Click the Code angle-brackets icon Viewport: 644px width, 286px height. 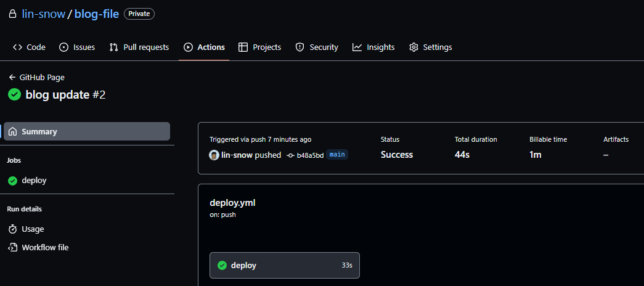(17, 47)
